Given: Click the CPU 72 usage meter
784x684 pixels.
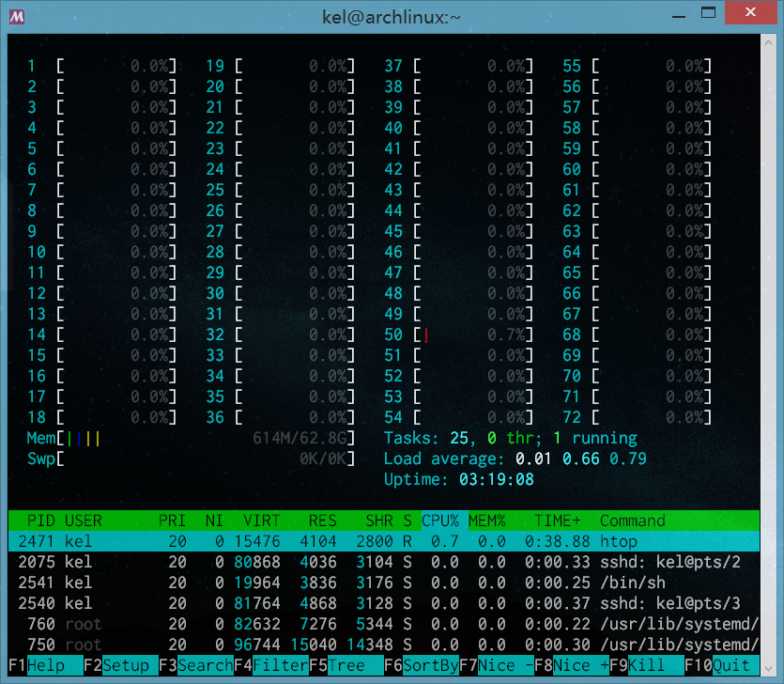Looking at the screenshot, I should (x=637, y=417).
